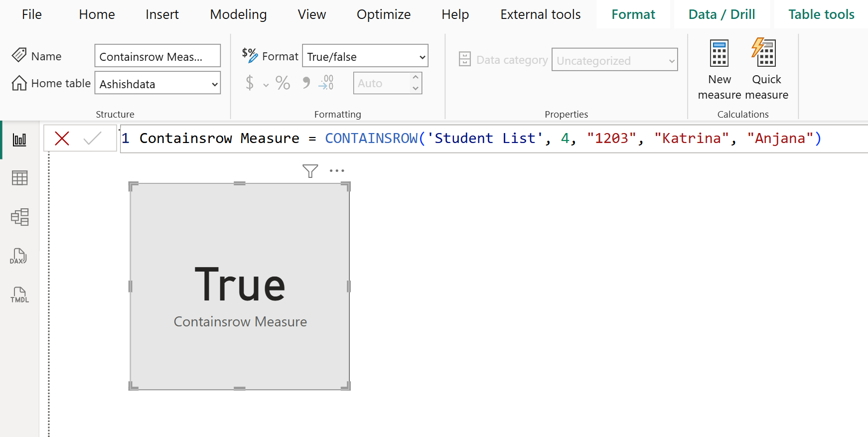Apply percentage format to measure
The height and width of the screenshot is (437, 868).
pyautogui.click(x=283, y=83)
